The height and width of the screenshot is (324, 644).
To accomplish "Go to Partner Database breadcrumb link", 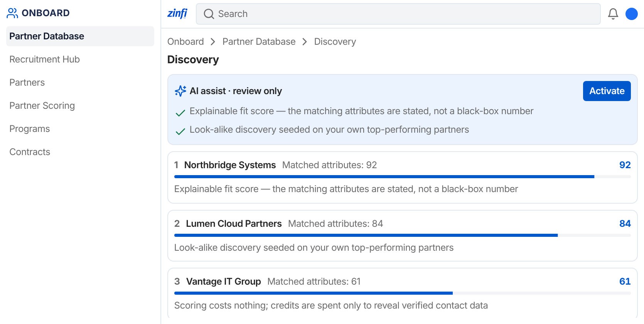I will [x=259, y=42].
